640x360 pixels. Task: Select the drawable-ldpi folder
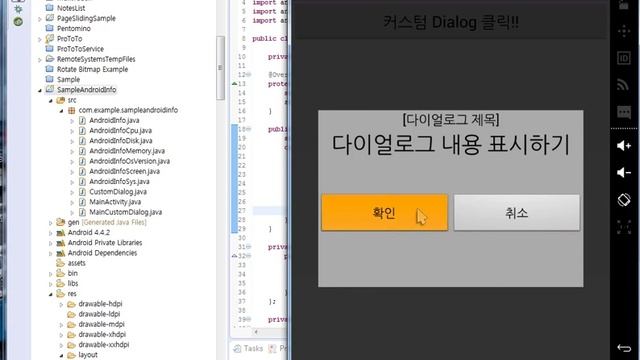(99, 314)
